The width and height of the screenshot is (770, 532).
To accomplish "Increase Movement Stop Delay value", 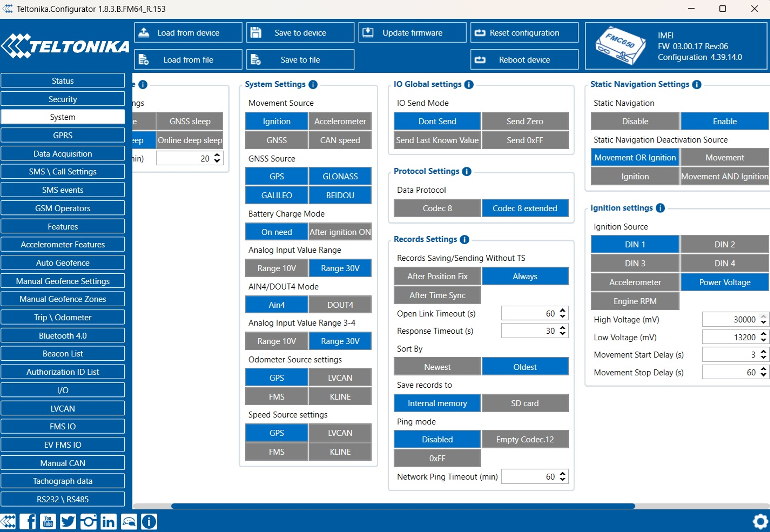I will coord(763,369).
